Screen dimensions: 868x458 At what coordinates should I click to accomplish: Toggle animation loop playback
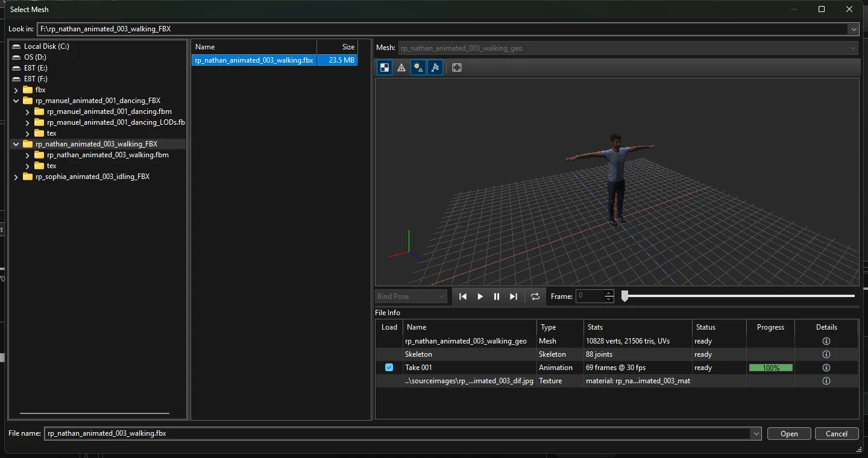(535, 296)
